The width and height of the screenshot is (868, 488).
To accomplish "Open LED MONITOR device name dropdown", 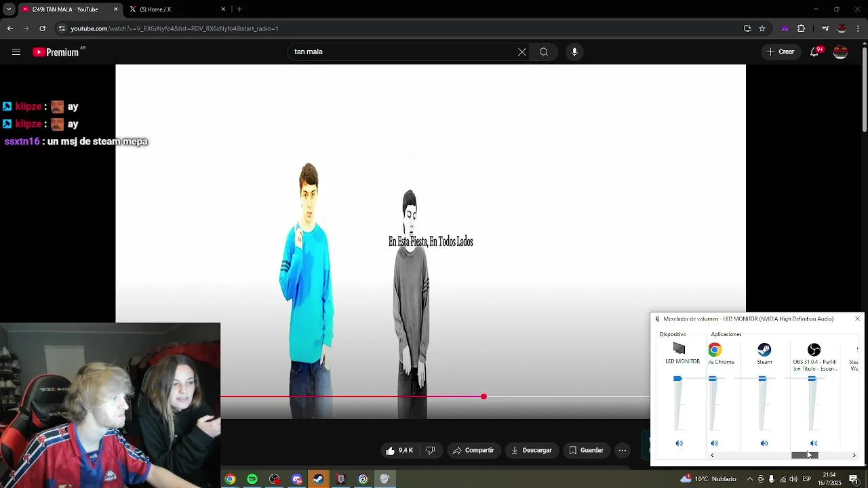I will [x=682, y=362].
